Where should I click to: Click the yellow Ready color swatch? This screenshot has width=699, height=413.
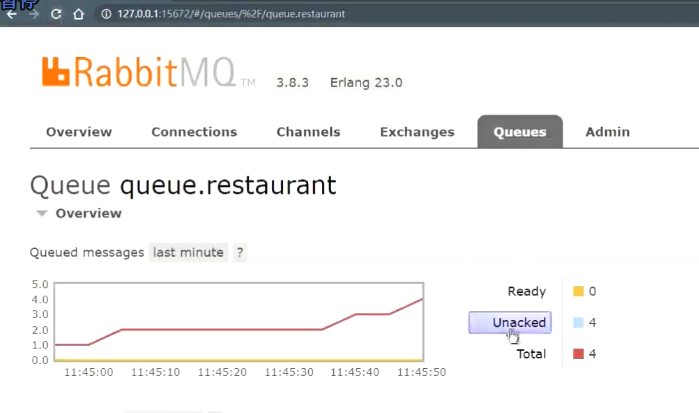[x=578, y=291]
